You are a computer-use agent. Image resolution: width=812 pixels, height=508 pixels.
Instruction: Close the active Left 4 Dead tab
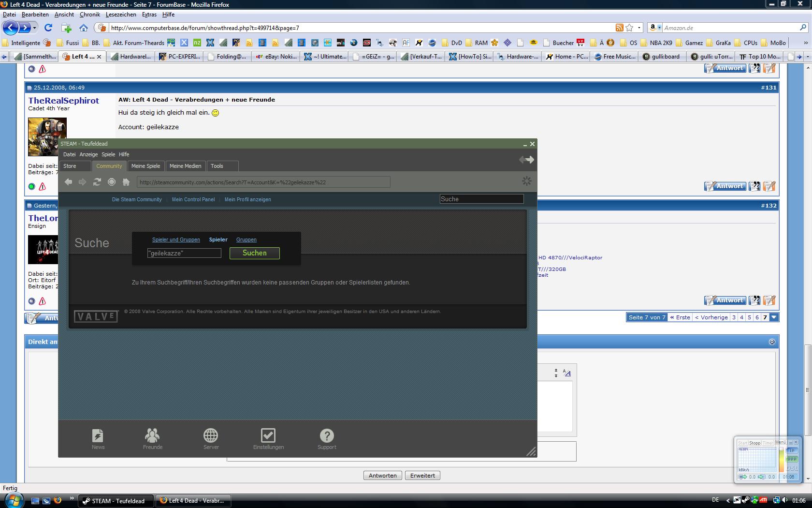click(99, 57)
